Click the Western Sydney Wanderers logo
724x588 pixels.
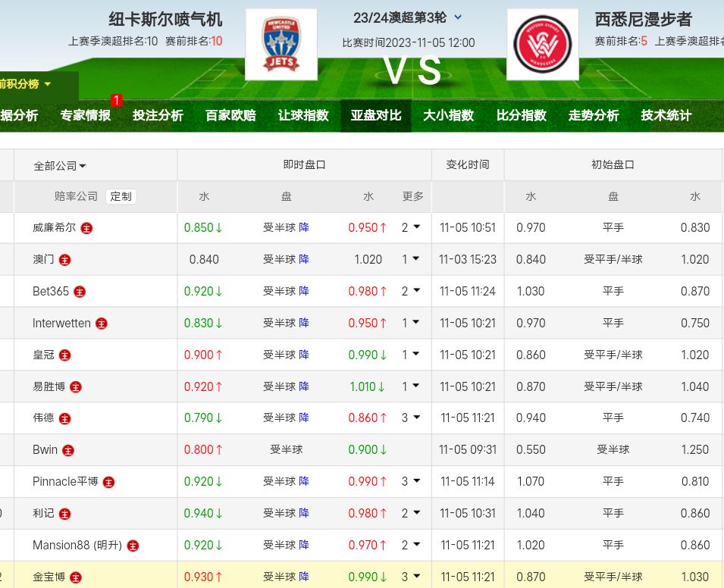(542, 45)
